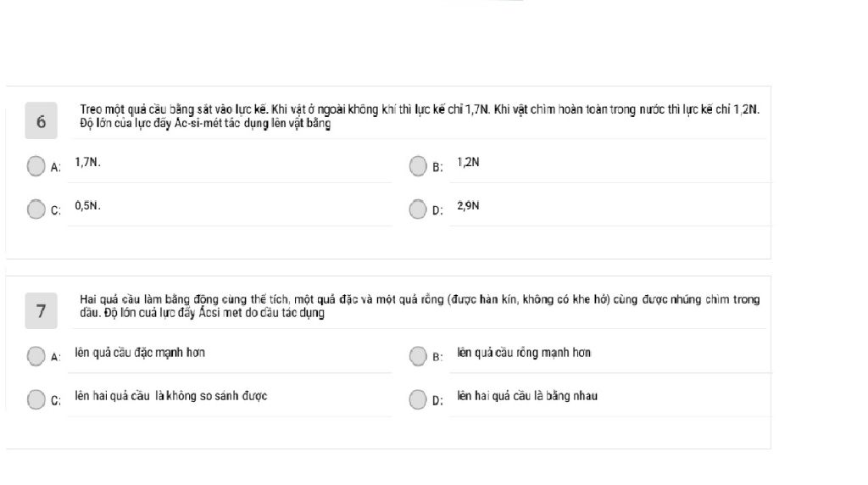Click answer text 'lên quả cầu rỗng mạnh hơn'

[x=524, y=353]
